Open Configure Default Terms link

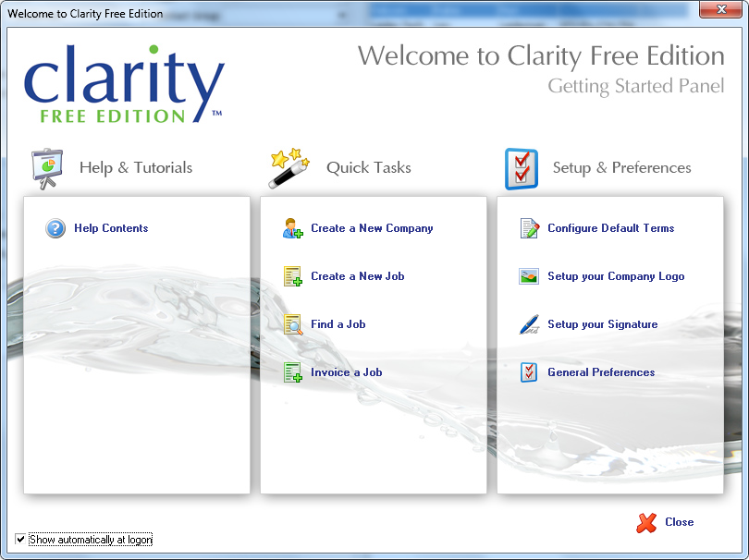tap(610, 228)
